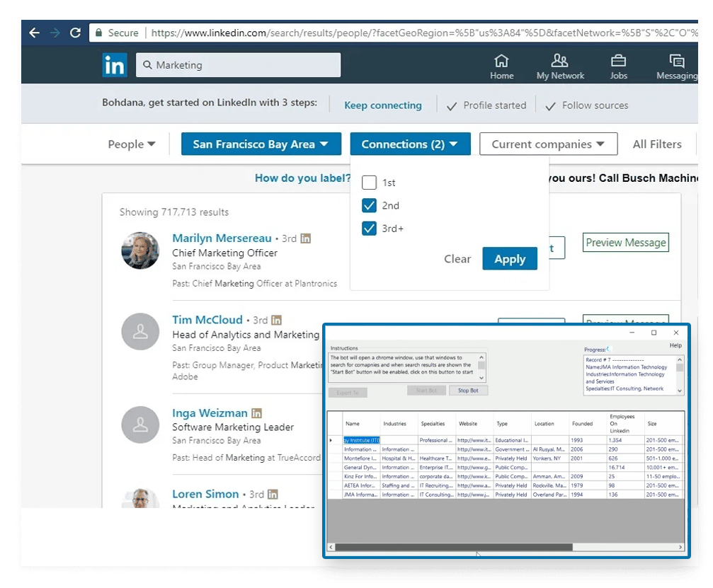The image size is (713, 588).
Task: Open Marilyn Mersereau's profile link
Action: coord(222,238)
